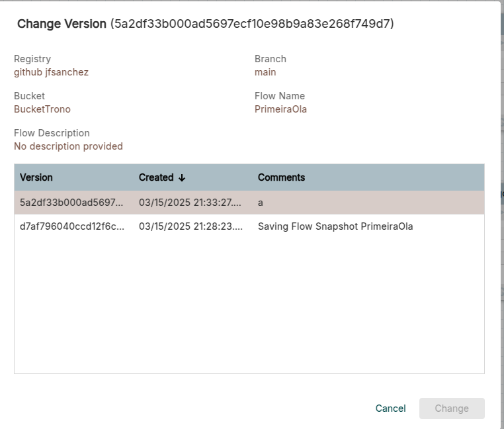Click the 03/15/2025 21:28:23 created timestamp
The width and height of the screenshot is (504, 429).
tap(190, 226)
